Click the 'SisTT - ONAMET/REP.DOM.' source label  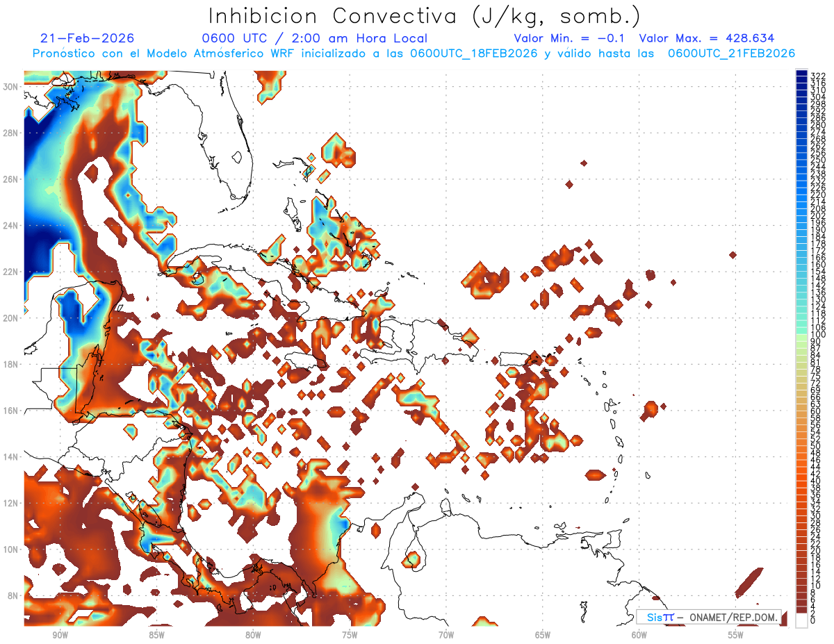[x=708, y=618]
